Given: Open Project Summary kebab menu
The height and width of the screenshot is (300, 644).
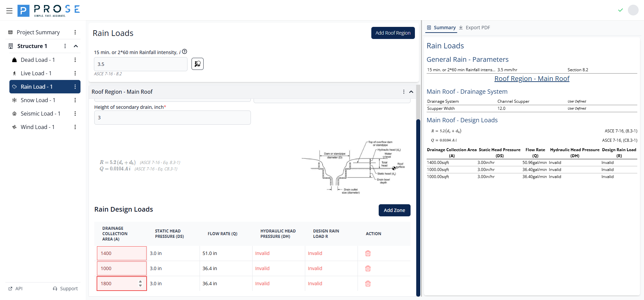Looking at the screenshot, I should 75,32.
